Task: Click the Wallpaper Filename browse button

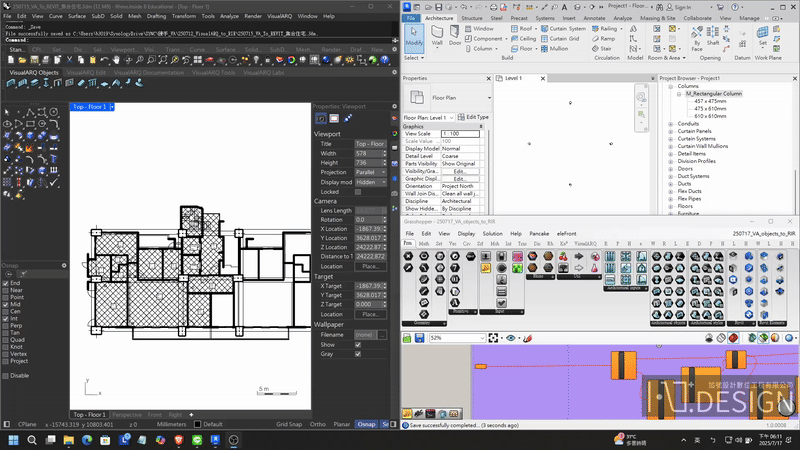Action: click(382, 335)
